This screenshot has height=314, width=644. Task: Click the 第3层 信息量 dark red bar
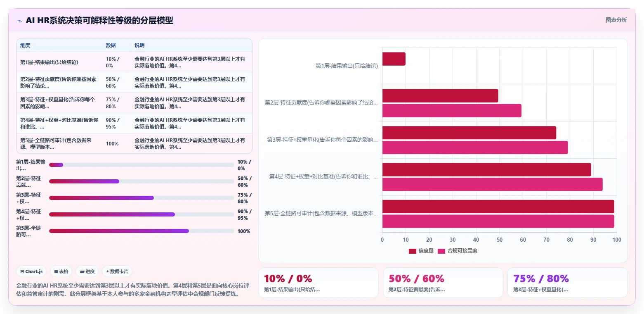point(469,133)
